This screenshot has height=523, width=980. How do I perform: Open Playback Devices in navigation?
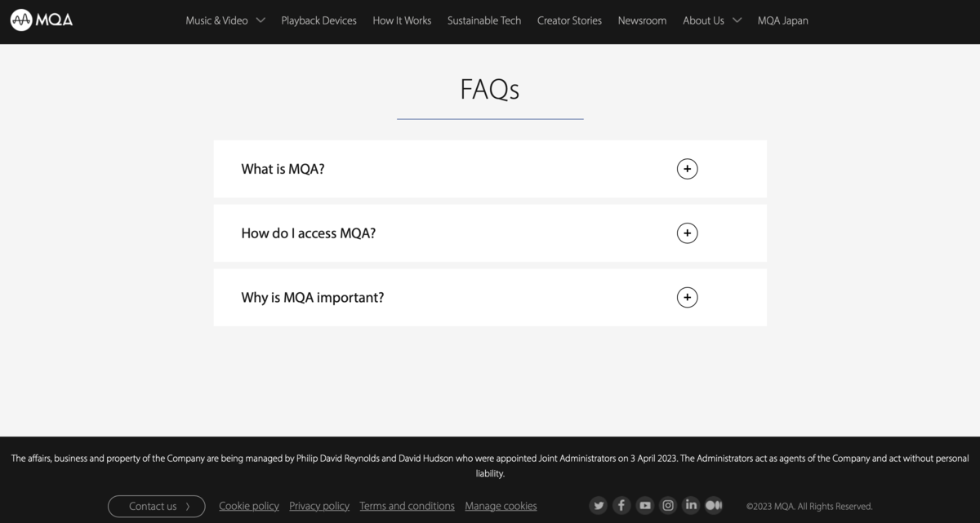[x=318, y=20]
